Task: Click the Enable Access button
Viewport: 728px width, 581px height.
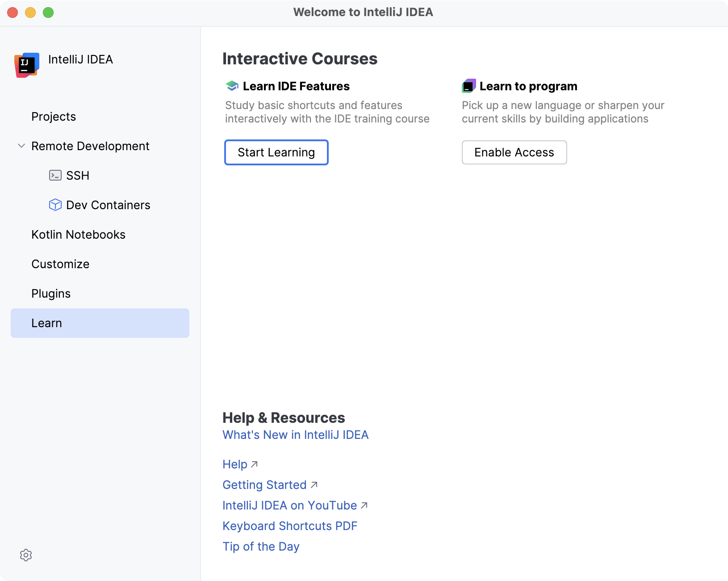Action: tap(514, 152)
